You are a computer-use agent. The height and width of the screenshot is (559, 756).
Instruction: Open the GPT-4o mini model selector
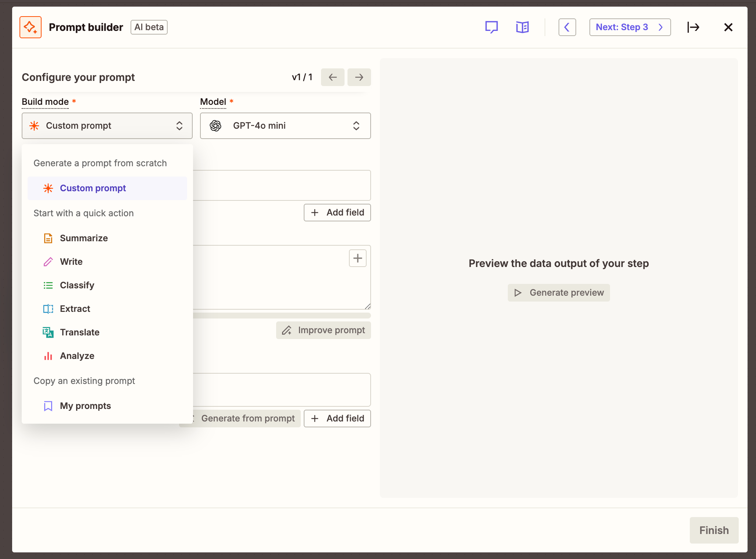click(285, 126)
